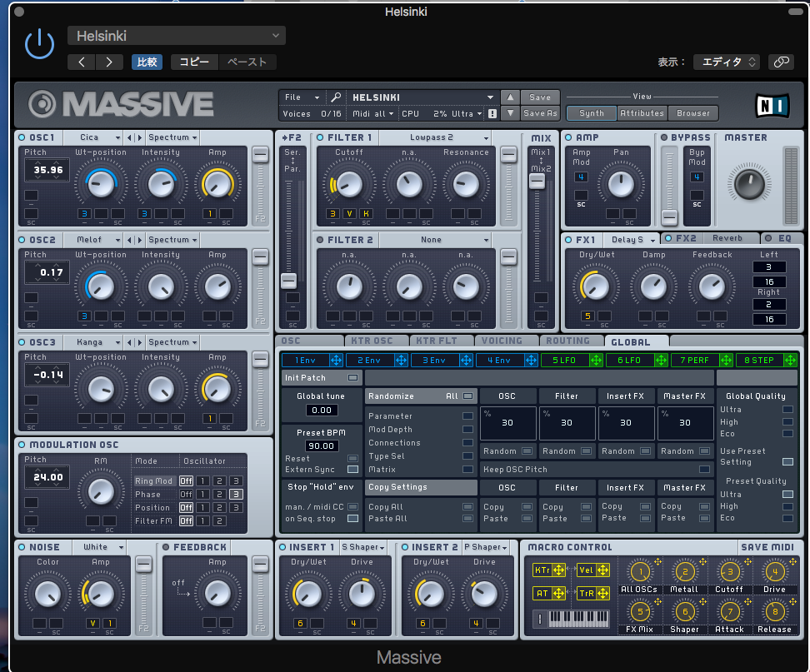
Task: Click the Init Patch button
Action: click(321, 378)
